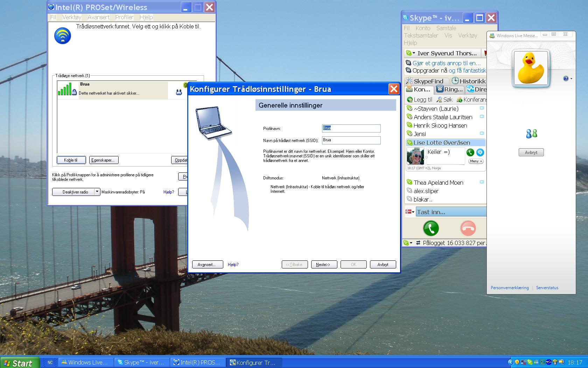Image resolution: width=588 pixels, height=368 pixels.
Task: Click disconnected wireless network tray icon
Action: pos(524,362)
